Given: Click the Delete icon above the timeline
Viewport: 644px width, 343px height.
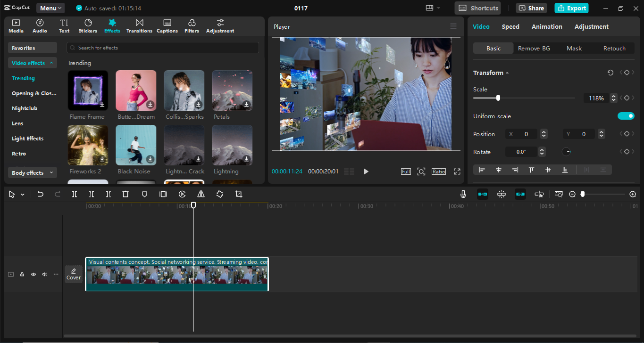Looking at the screenshot, I should pyautogui.click(x=125, y=194).
